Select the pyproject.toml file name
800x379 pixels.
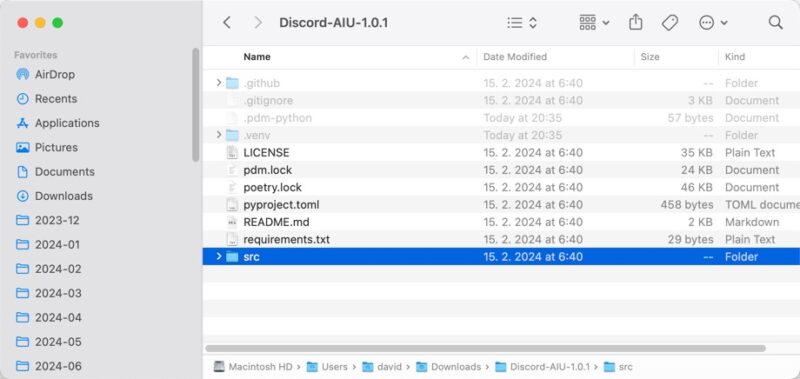[282, 205]
